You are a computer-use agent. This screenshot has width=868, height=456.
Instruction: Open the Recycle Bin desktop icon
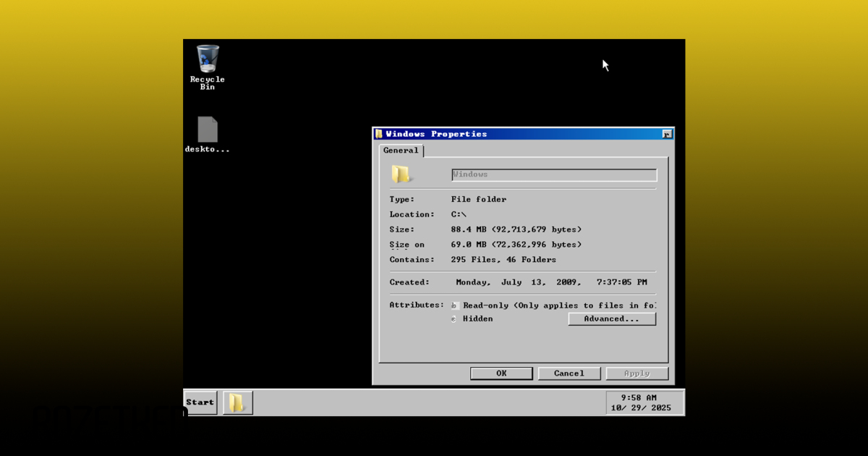point(208,59)
